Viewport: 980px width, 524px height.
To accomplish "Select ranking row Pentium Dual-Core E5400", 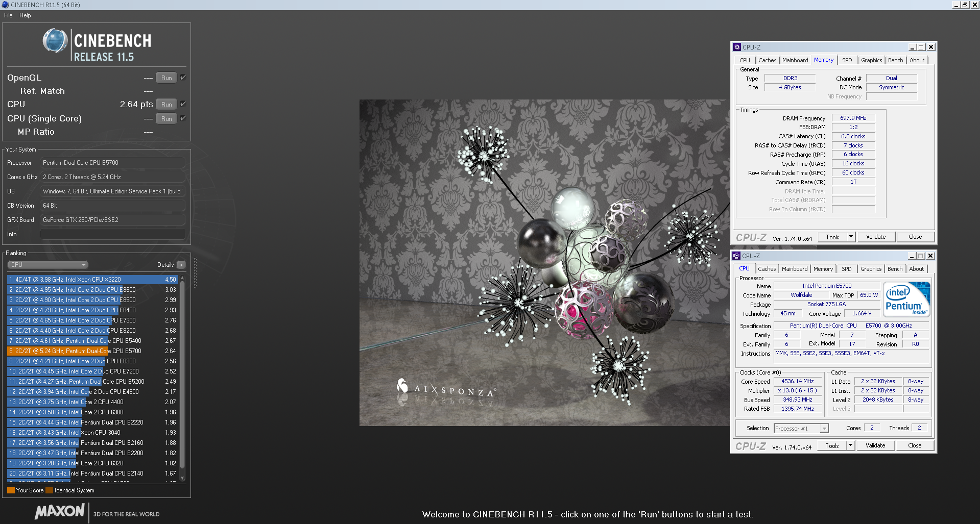I will point(92,341).
